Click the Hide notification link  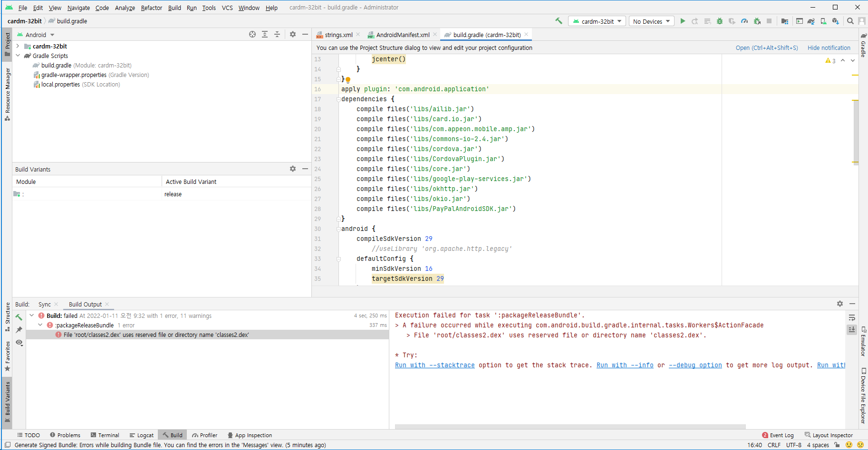[829, 48]
